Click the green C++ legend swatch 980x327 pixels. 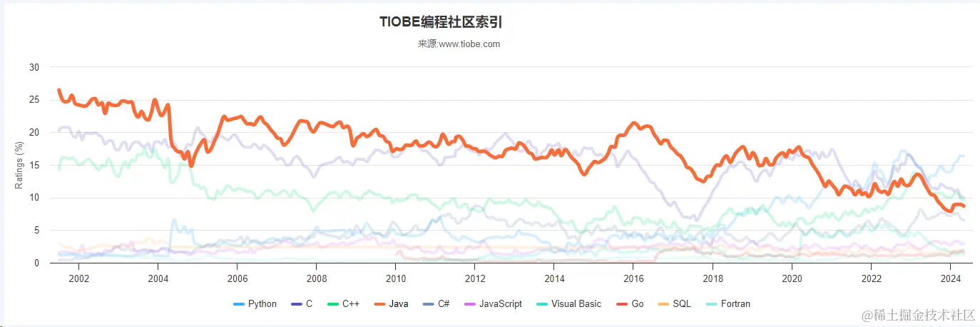[x=332, y=304]
